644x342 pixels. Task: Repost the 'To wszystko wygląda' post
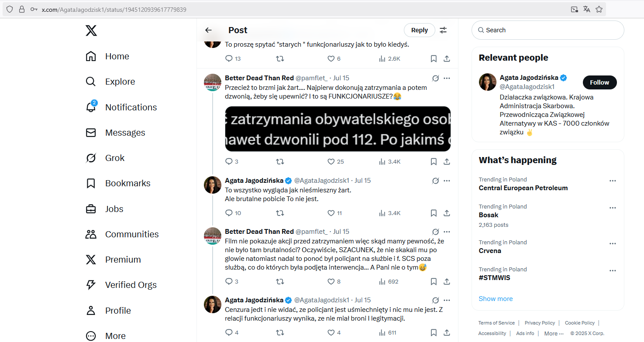[x=280, y=213]
